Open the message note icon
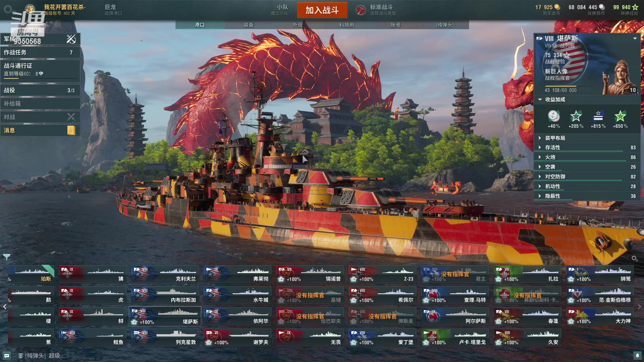Image resolution: width=644 pixels, height=362 pixels. click(71, 130)
